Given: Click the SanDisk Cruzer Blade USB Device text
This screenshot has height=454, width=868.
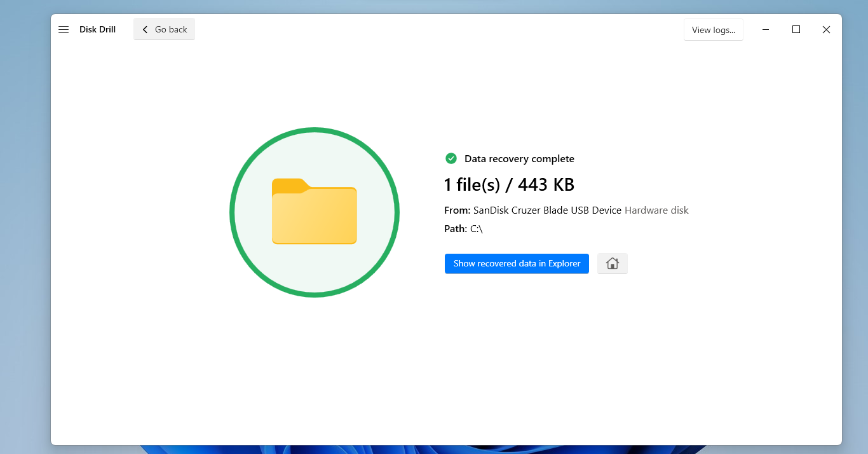Looking at the screenshot, I should click(547, 210).
